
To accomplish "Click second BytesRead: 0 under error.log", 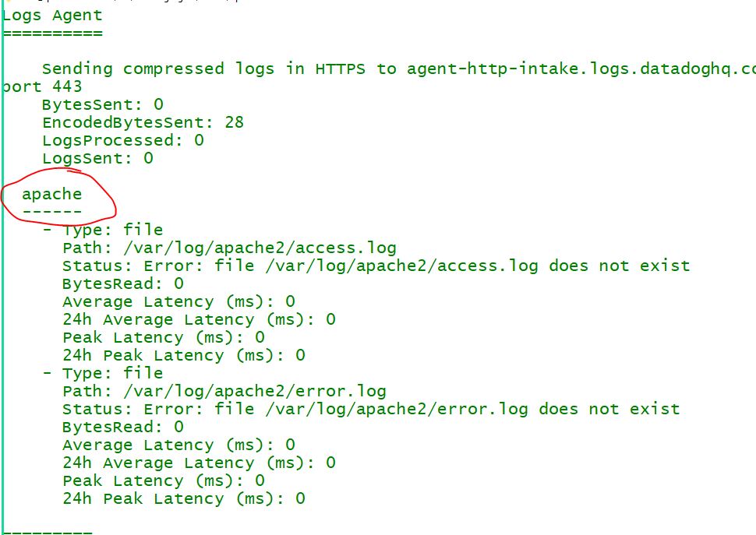I will [x=123, y=427].
